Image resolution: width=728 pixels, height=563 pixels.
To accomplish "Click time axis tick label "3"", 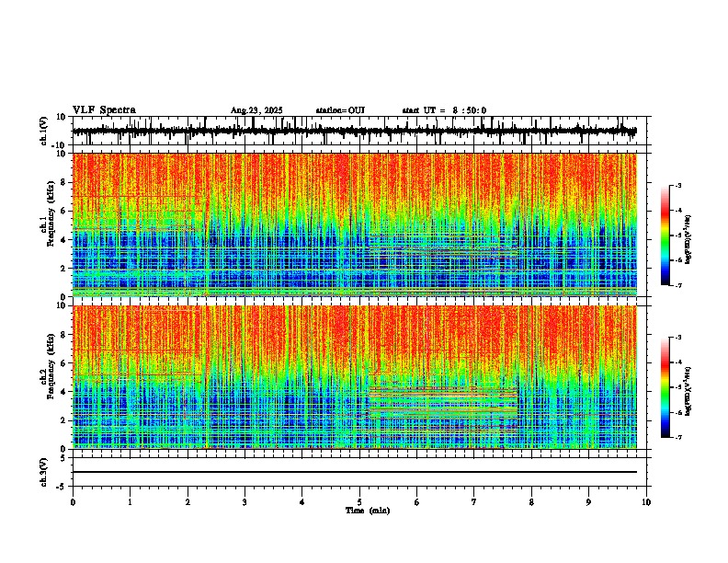I will (245, 502).
